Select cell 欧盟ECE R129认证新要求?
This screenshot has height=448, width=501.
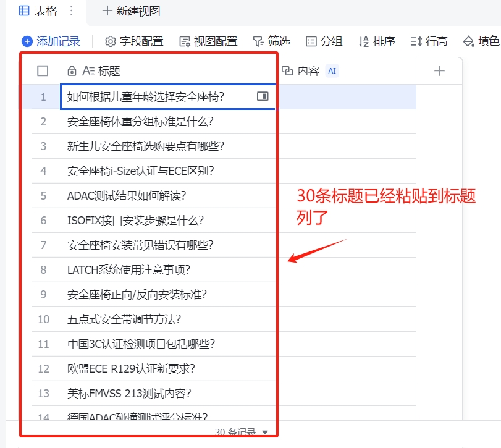168,369
